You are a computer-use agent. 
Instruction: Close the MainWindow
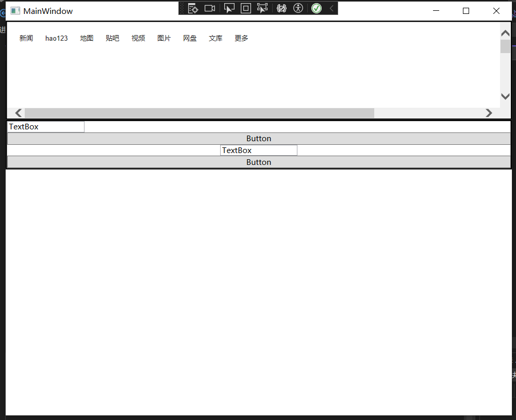point(496,11)
